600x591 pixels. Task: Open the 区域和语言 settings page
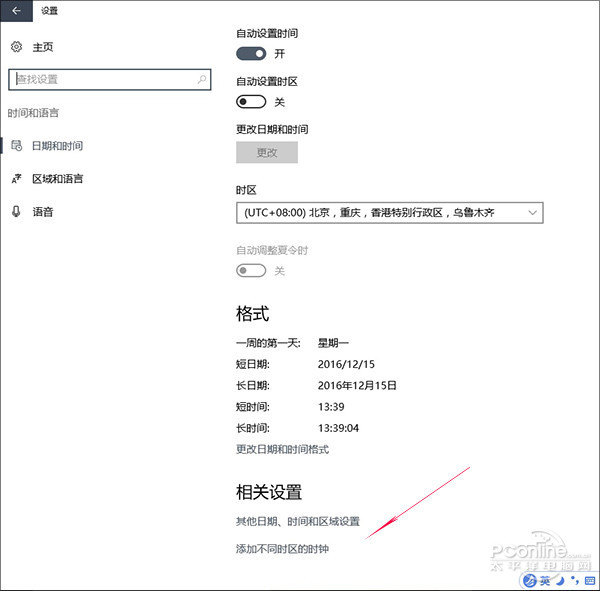pos(57,179)
